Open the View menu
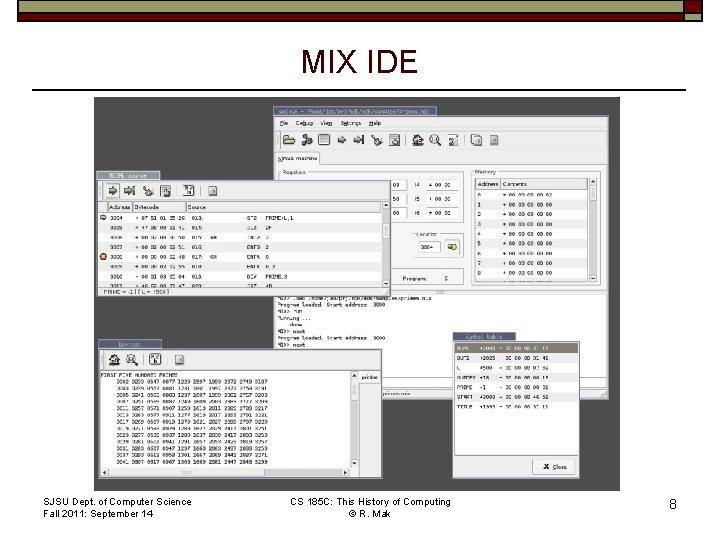The image size is (720, 540). [326, 123]
